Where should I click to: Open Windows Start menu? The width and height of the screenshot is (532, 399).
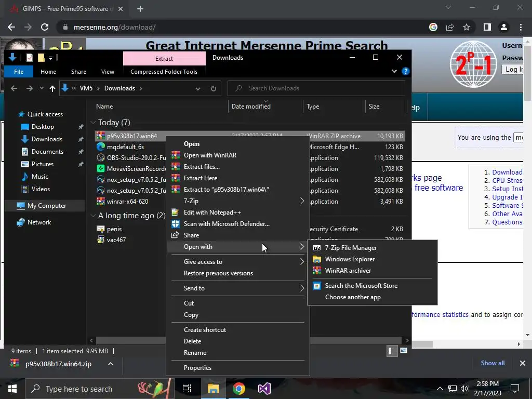[12, 389]
